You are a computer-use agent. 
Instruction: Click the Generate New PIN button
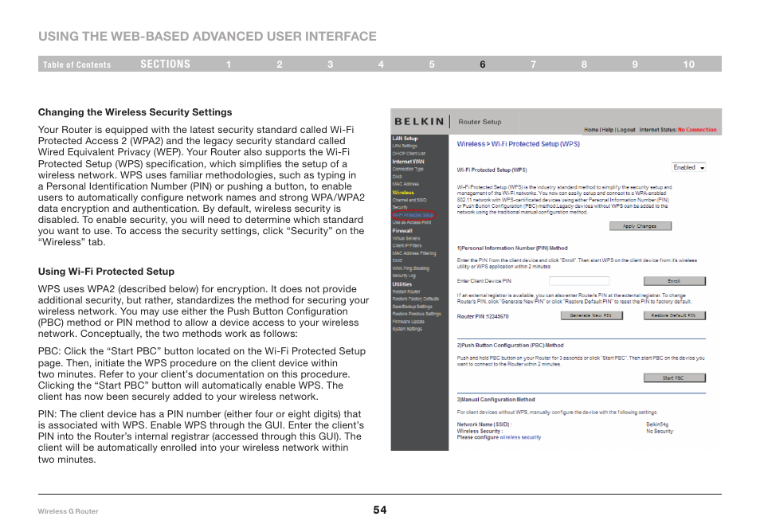pos(591,315)
